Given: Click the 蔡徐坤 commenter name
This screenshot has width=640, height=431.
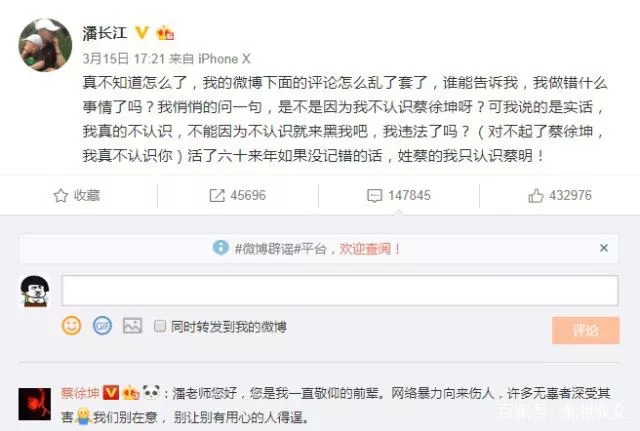Looking at the screenshot, I should (x=80, y=393).
